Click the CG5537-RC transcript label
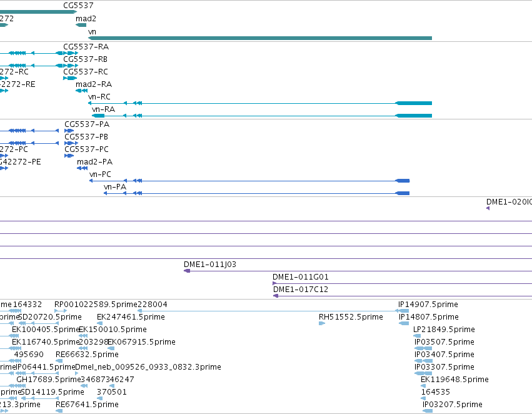Screen dimensions: 532x414 click(x=86, y=72)
